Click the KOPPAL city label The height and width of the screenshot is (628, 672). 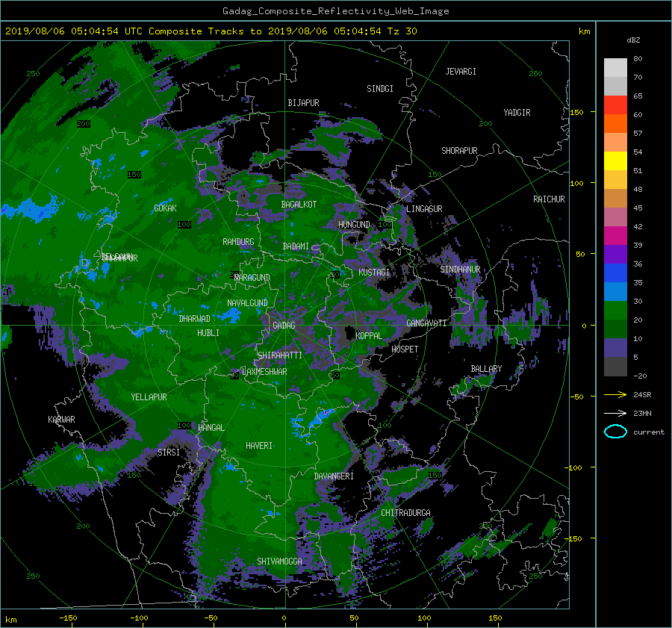[x=369, y=336]
